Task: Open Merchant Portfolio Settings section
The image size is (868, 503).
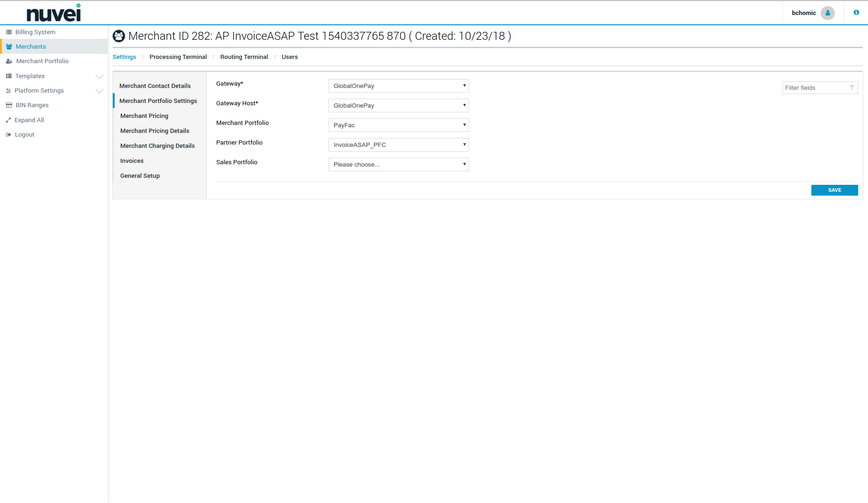Action: (x=158, y=101)
